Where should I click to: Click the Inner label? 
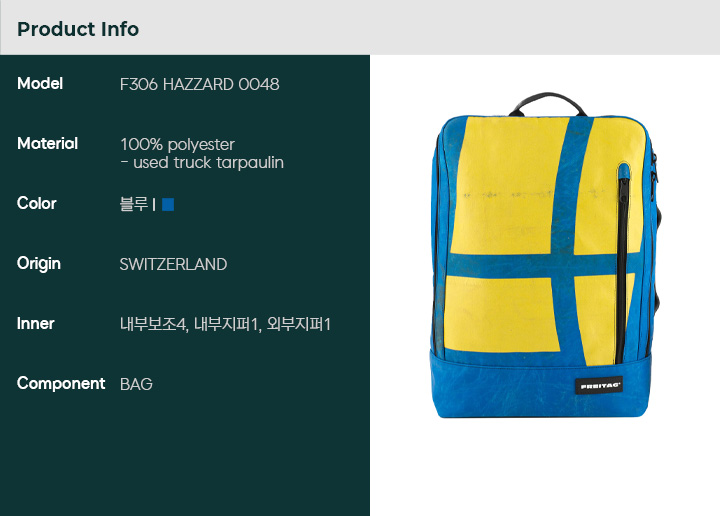pos(35,324)
